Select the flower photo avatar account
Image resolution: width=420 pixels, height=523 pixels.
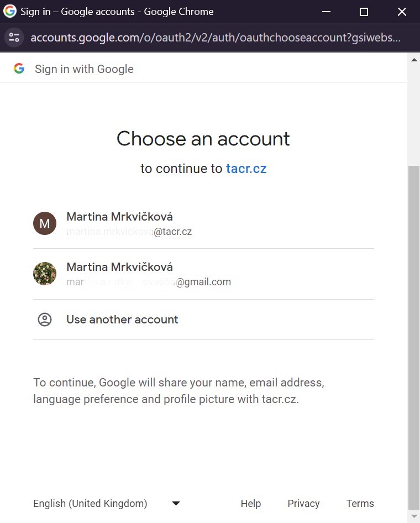click(x=45, y=274)
